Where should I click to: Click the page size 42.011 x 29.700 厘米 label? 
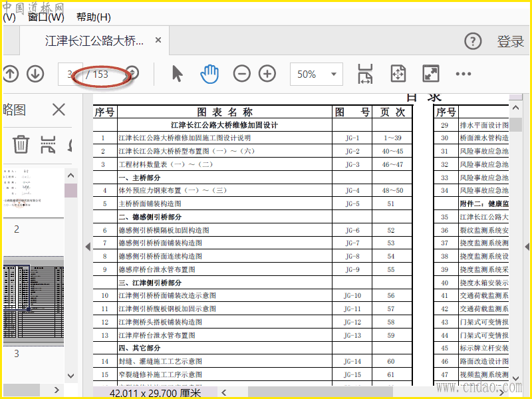(x=155, y=393)
